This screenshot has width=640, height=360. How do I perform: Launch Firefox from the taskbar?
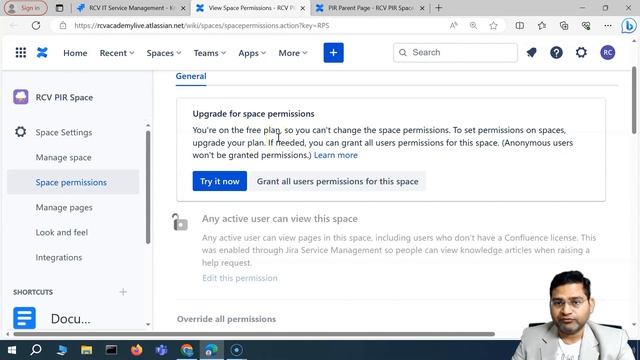pos(137,350)
